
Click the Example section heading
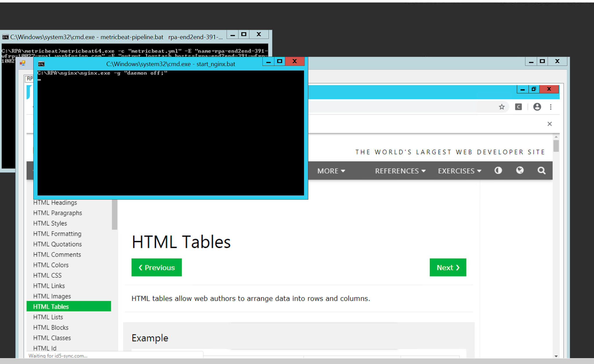[150, 338]
